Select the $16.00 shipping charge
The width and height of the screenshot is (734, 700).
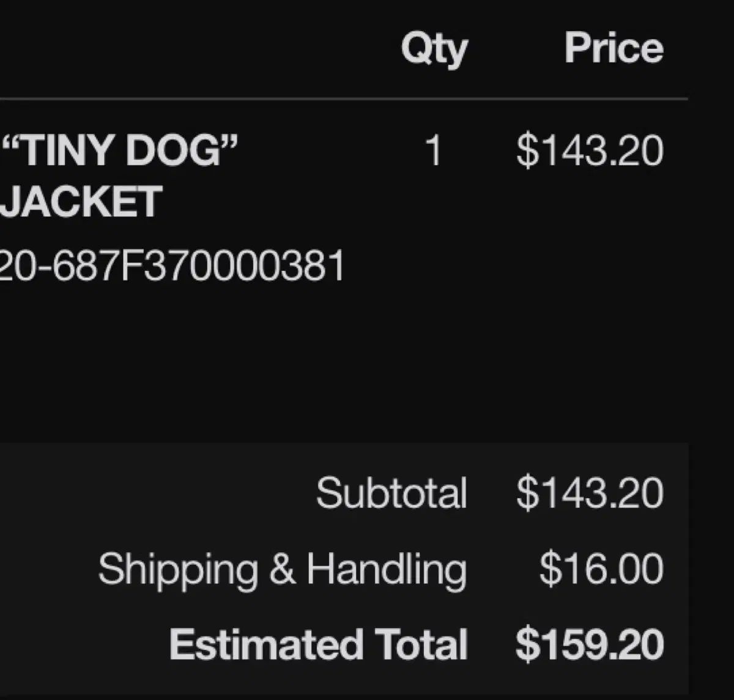tap(601, 569)
